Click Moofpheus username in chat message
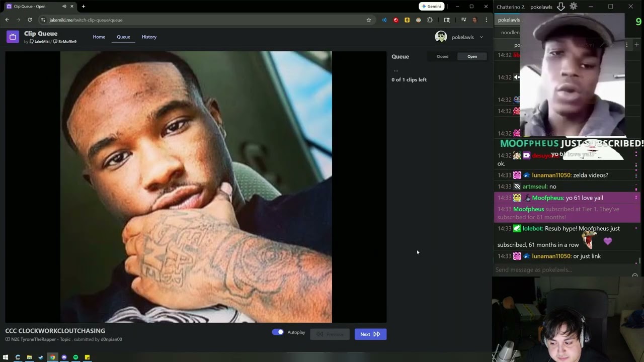This screenshot has height=362, width=644. (x=547, y=198)
